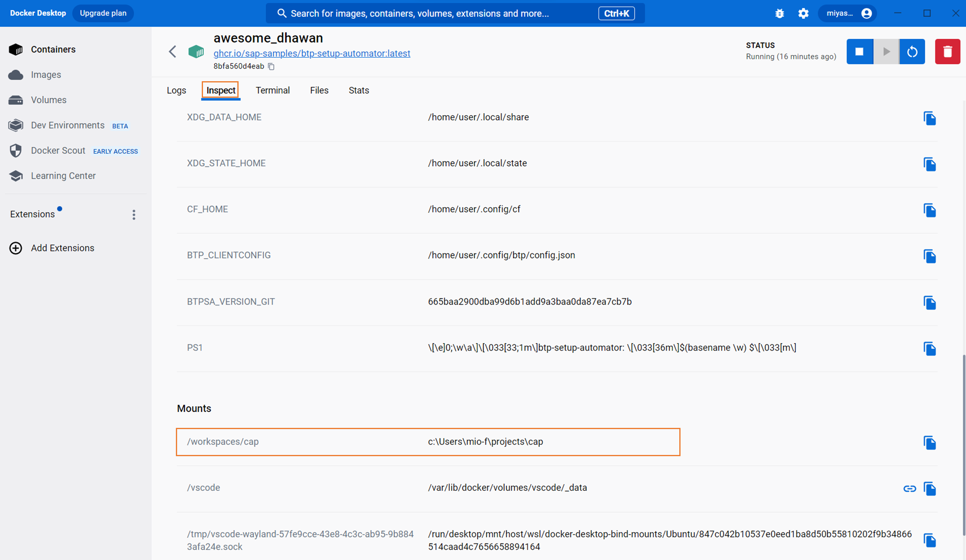966x560 pixels.
Task: Copy the BTPSA_VERSION_GIT value
Action: [930, 303]
